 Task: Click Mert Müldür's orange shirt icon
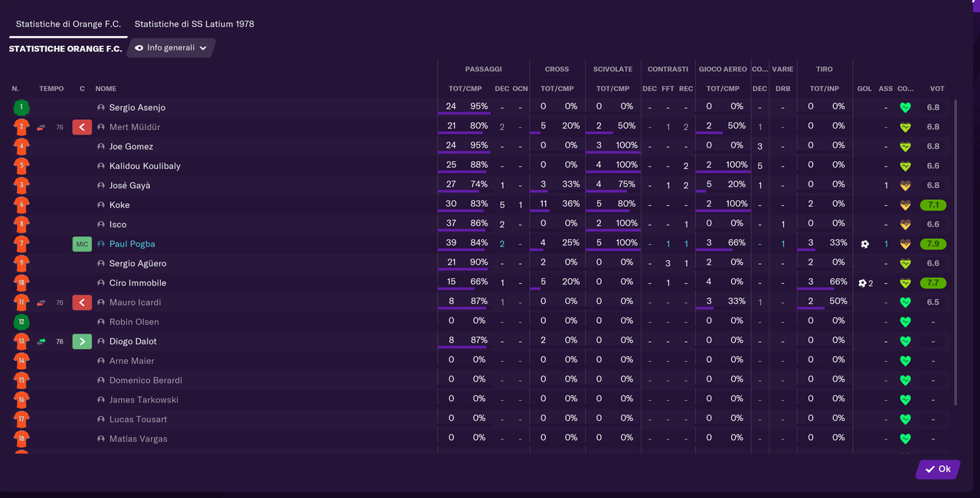tap(21, 127)
